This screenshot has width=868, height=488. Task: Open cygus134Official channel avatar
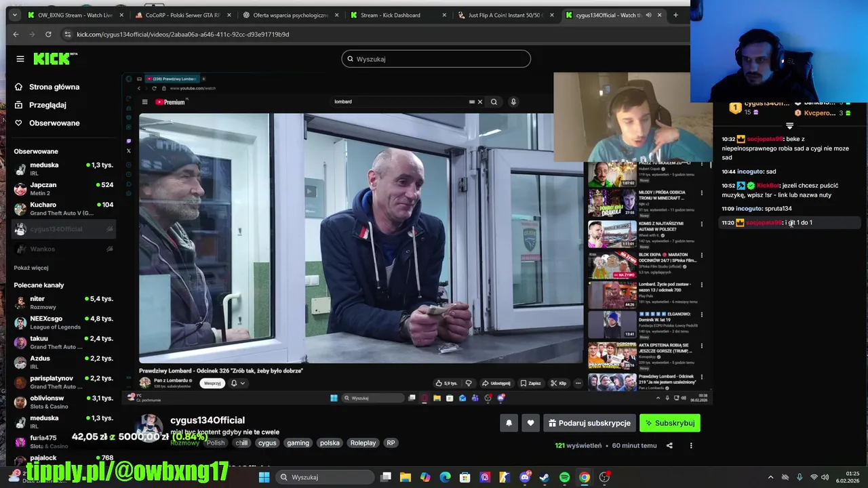[150, 428]
